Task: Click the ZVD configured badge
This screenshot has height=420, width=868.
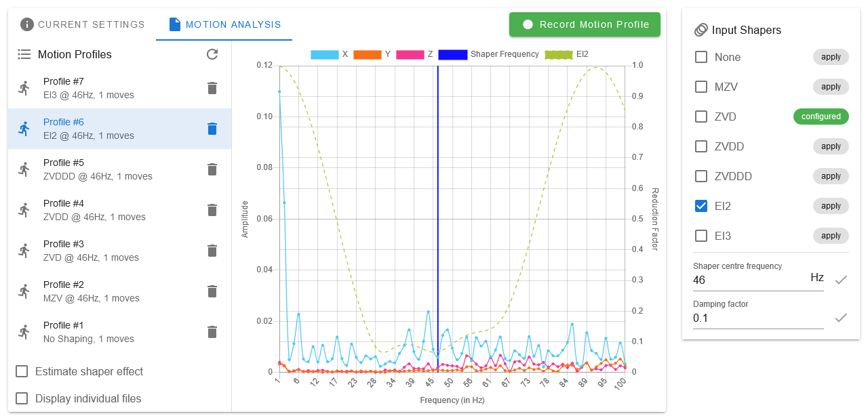Action: click(821, 117)
